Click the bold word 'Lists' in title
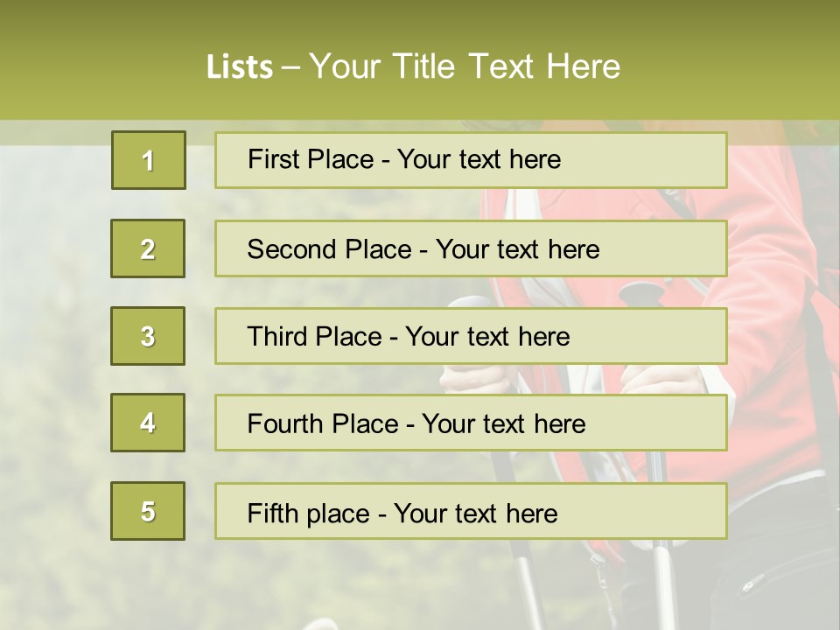 [239, 66]
